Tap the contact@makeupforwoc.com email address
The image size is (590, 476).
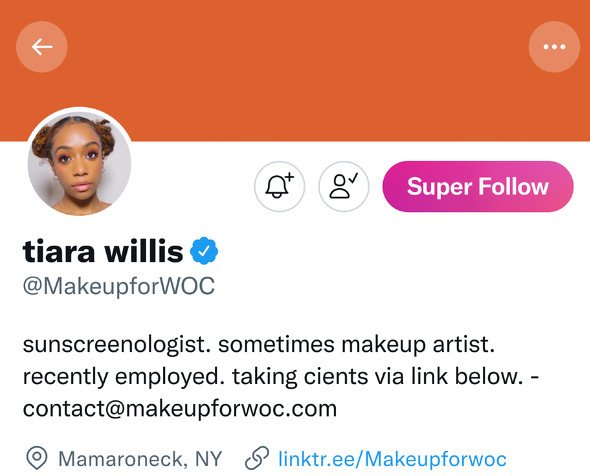click(x=180, y=409)
